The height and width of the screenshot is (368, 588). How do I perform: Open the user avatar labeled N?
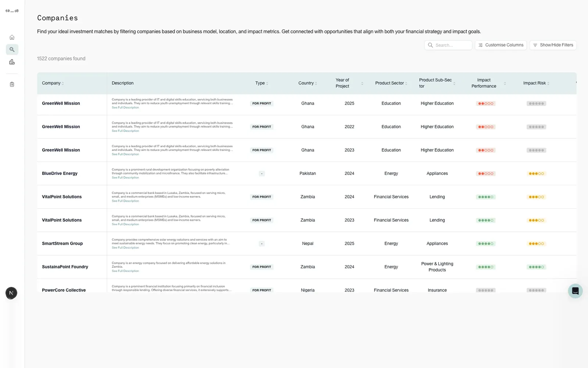[x=11, y=293]
